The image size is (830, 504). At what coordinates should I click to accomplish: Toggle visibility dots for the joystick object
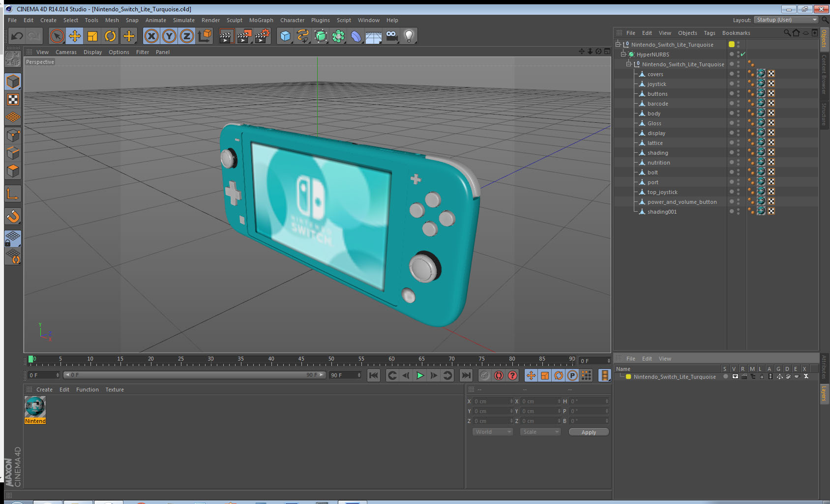point(738,84)
